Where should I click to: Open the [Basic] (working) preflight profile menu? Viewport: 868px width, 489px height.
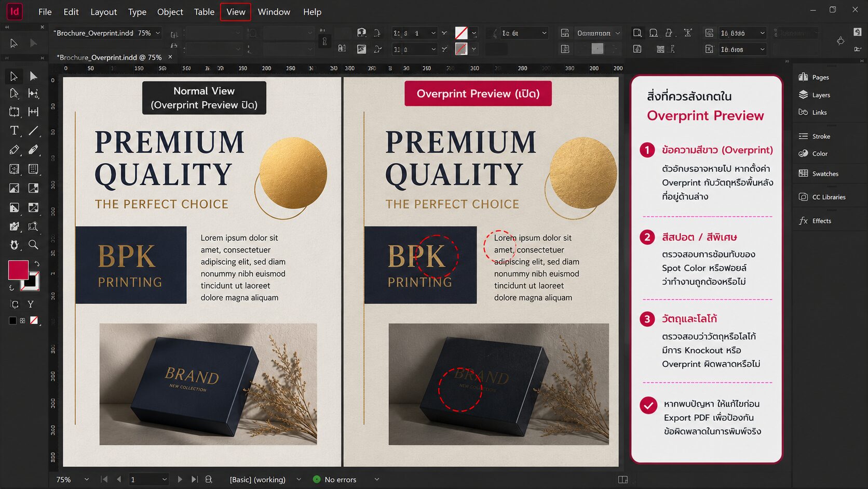click(299, 479)
